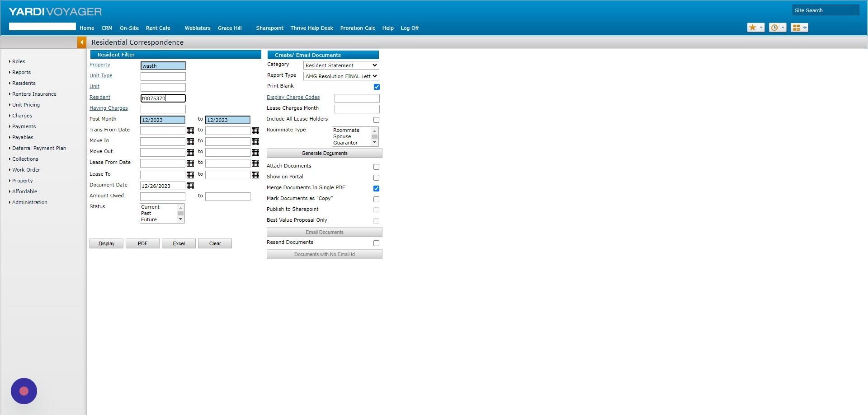Open calendar for Lease To start
This screenshot has height=415, width=868.
click(190, 175)
